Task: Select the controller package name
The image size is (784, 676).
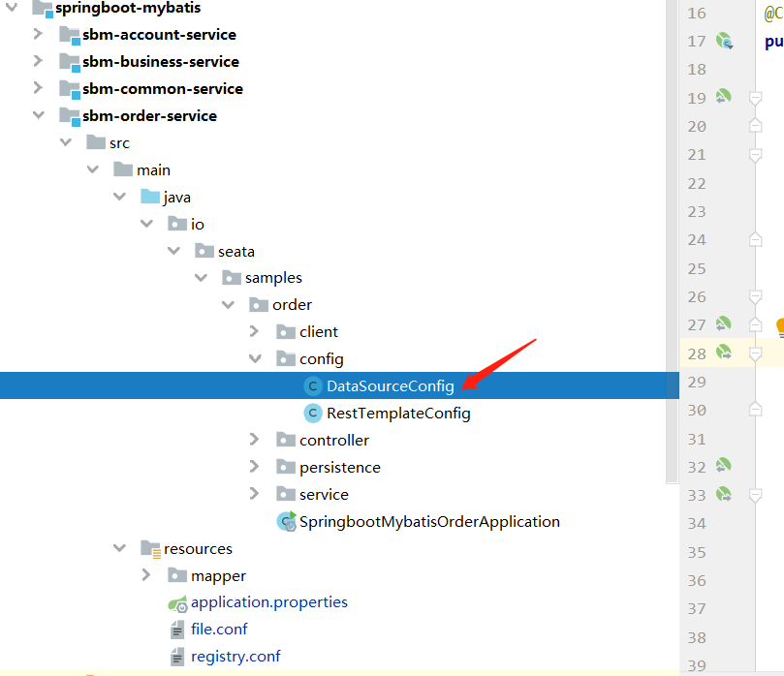Action: 334,440
